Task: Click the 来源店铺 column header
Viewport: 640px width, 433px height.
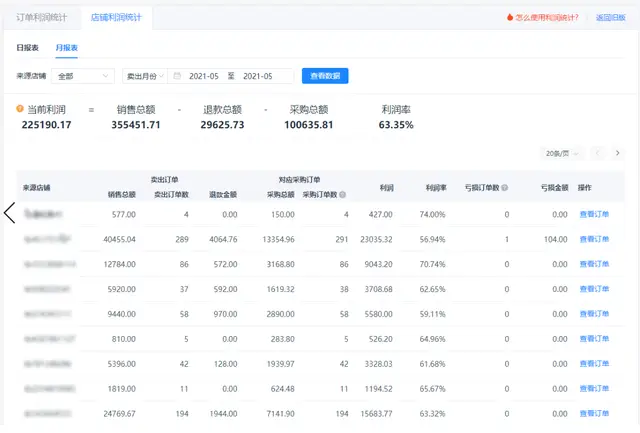Action: pos(36,188)
